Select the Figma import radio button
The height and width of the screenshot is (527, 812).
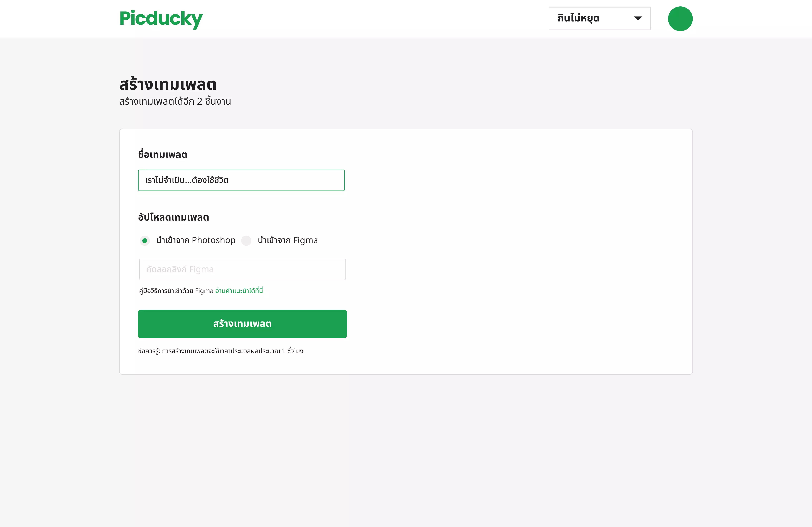tap(246, 241)
